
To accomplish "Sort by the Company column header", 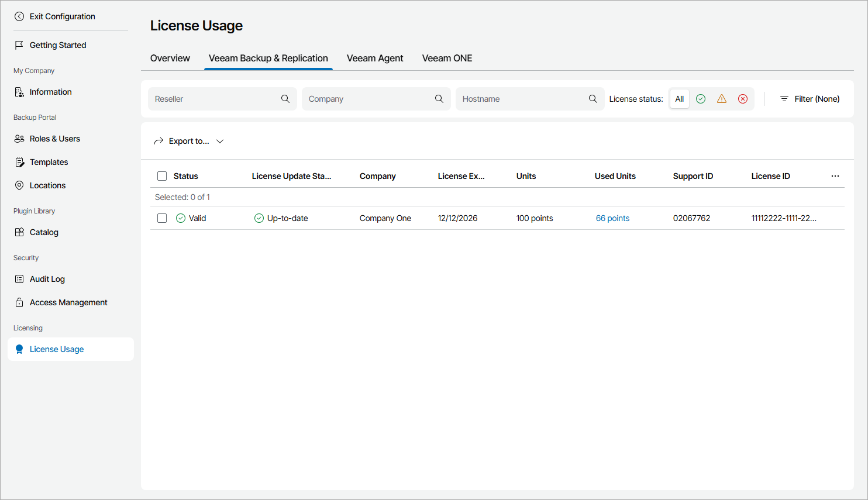I will [x=378, y=176].
